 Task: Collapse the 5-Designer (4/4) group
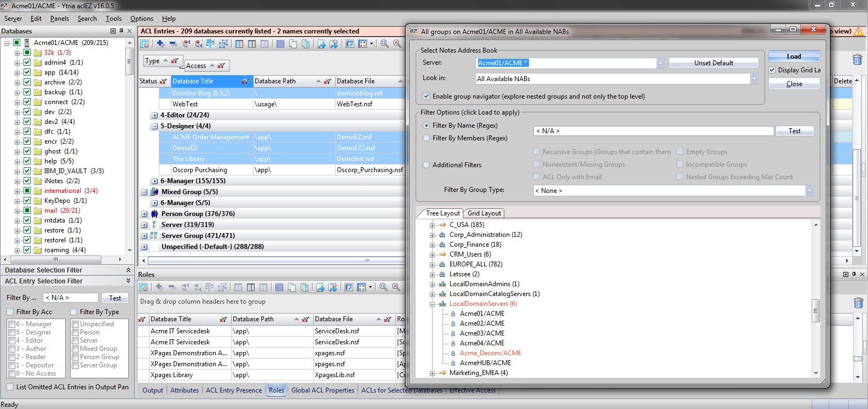point(154,127)
